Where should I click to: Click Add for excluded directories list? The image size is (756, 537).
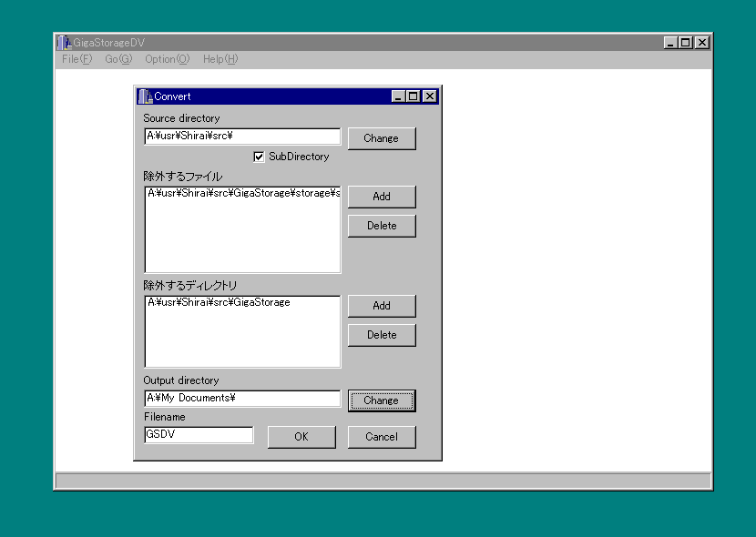click(x=382, y=306)
